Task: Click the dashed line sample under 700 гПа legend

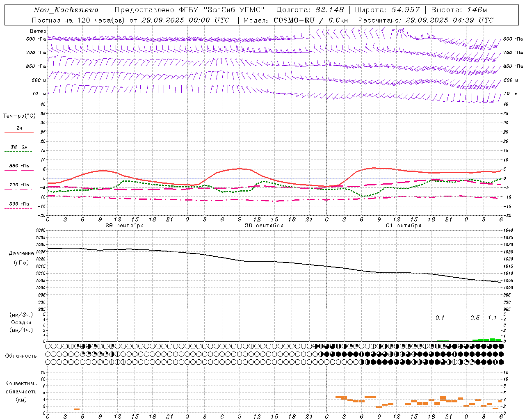Action: click(19, 190)
